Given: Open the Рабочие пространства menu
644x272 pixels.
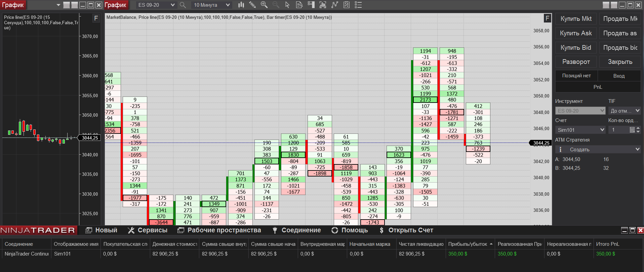Looking at the screenshot, I should [219, 230].
